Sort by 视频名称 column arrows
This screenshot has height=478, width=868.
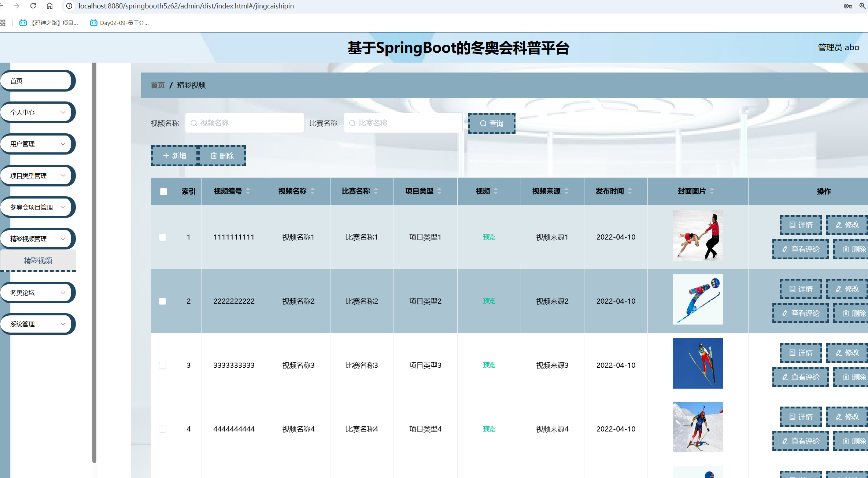point(313,191)
